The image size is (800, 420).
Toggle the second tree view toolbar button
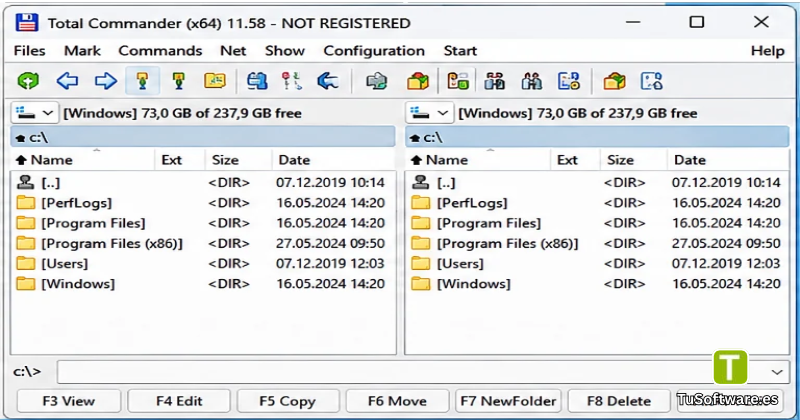179,81
